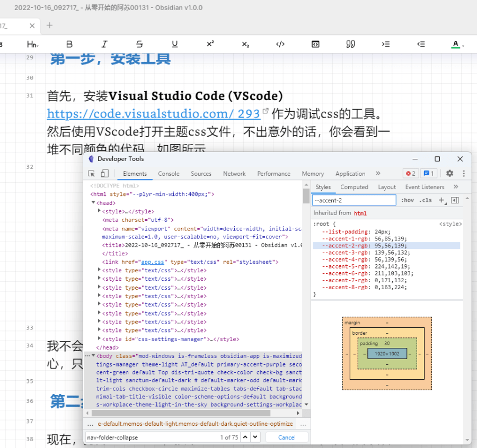Open the <style> source link of :root rule
477x448 pixels.
(x=450, y=224)
